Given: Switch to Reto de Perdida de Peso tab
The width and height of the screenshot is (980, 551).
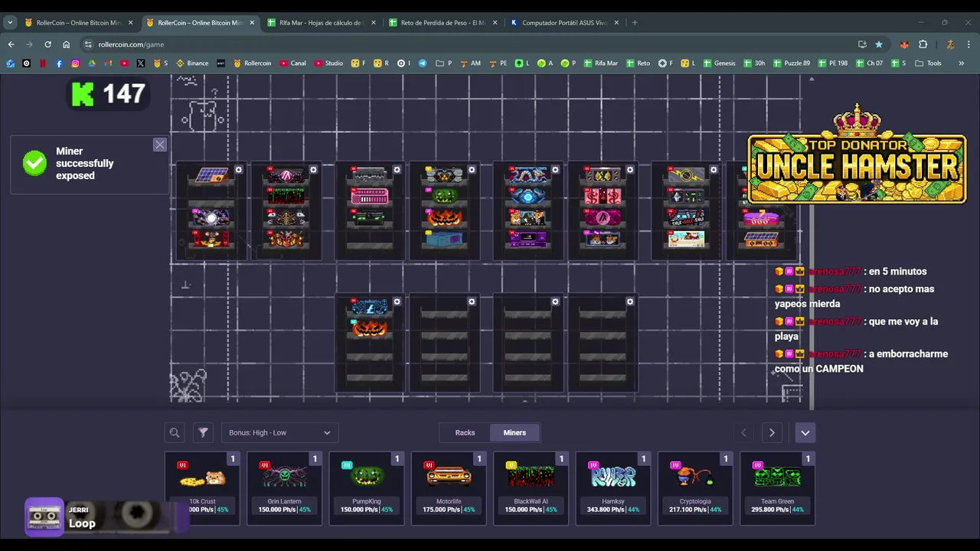Looking at the screenshot, I should [443, 22].
